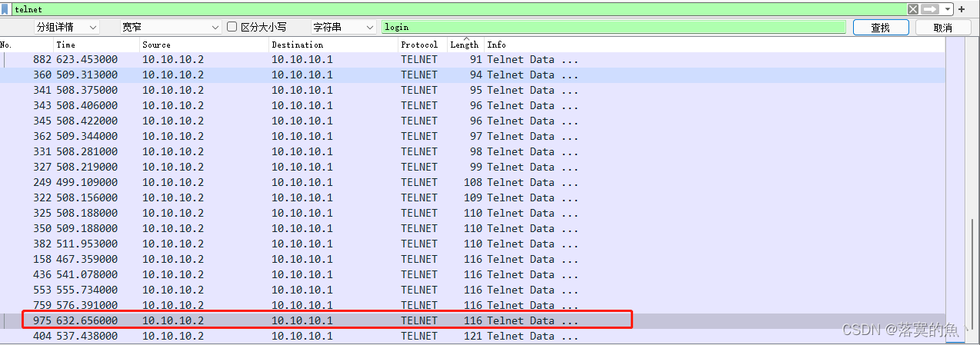
Task: Toggle the 区分大小写 case-sensitive checkbox
Action: [x=232, y=27]
